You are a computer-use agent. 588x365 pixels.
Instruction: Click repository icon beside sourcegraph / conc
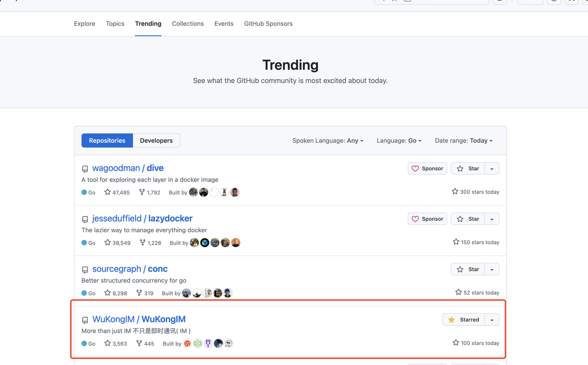coord(85,270)
